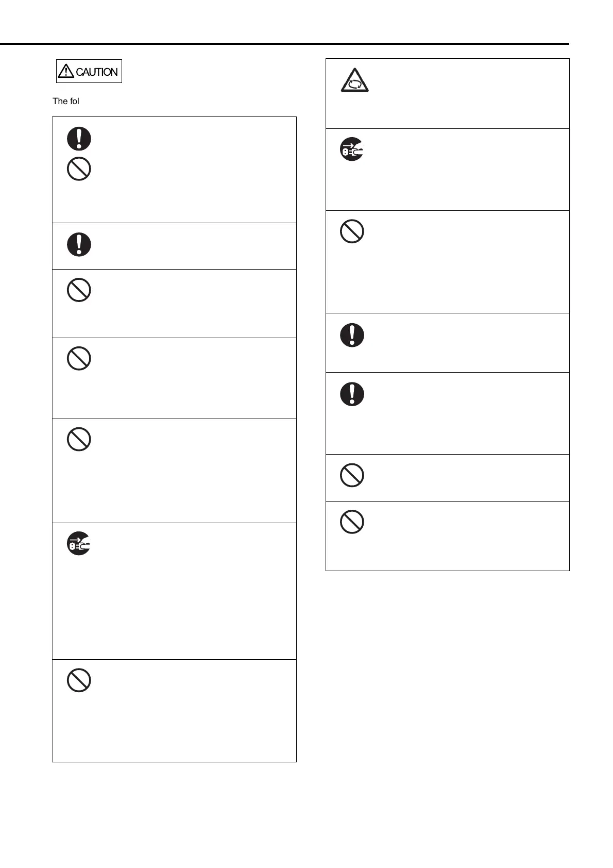Click the exclamation icon in the first left box
This screenshot has height=868, width=613.
[79, 139]
